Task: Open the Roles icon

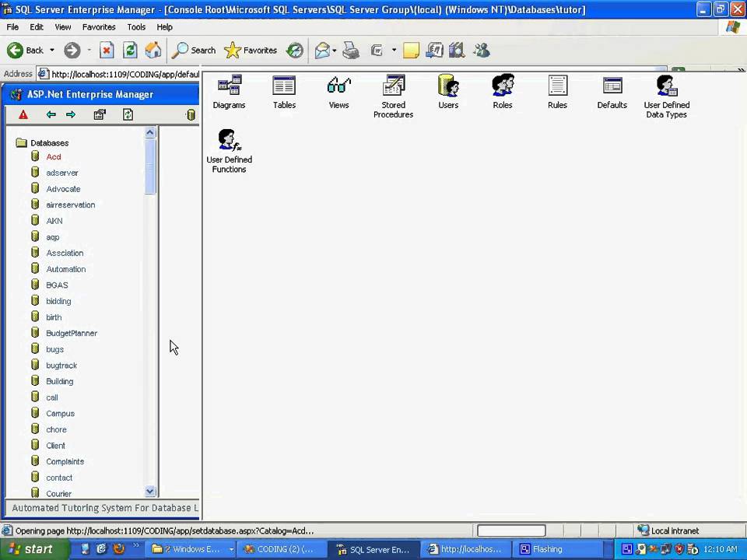Action: point(503,93)
